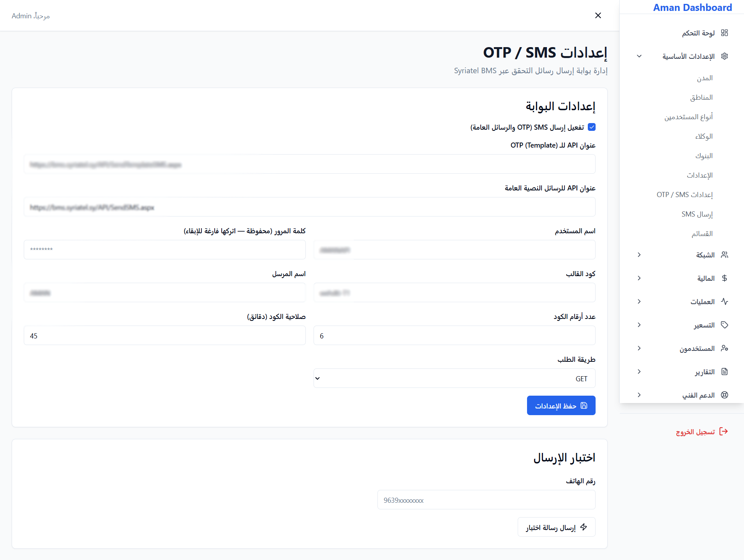Open the user types menu item

pyautogui.click(x=689, y=117)
